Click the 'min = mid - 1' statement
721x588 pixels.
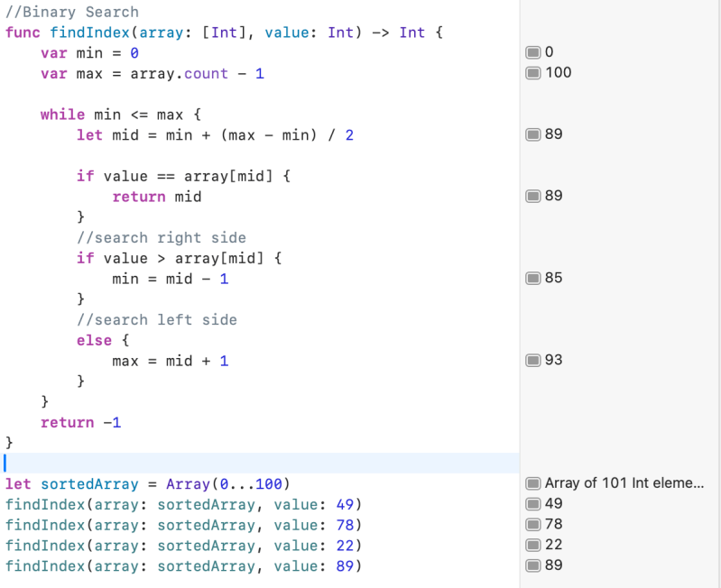coord(170,279)
